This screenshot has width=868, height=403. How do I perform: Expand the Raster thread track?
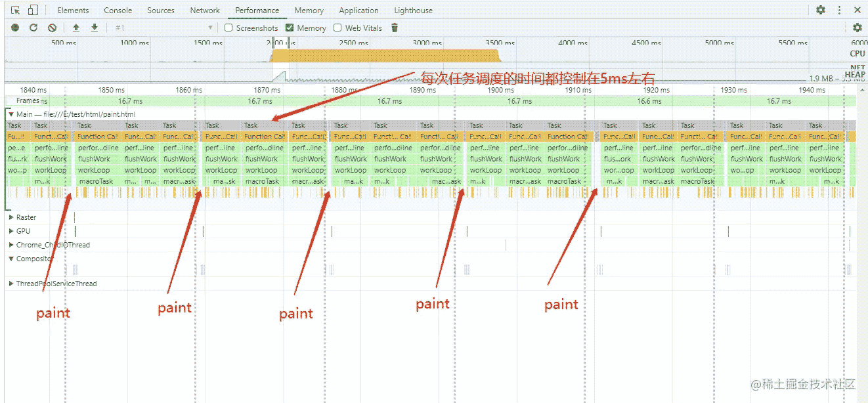[x=11, y=217]
